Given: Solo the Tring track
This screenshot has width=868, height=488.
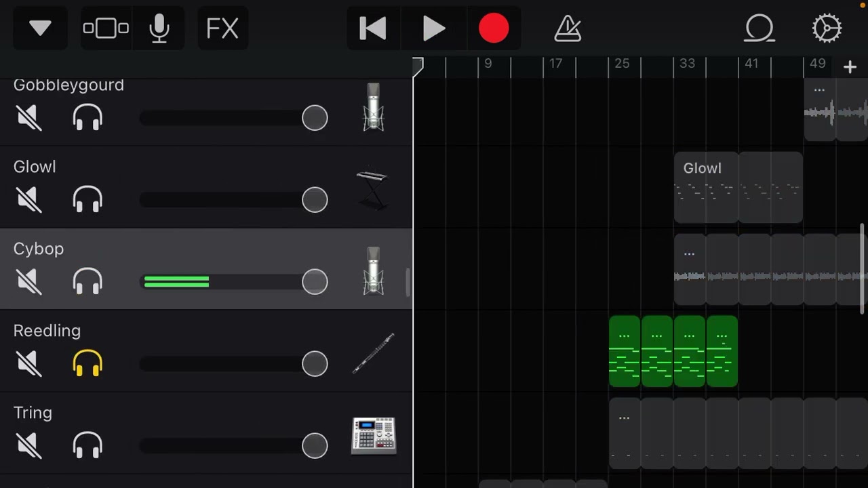Looking at the screenshot, I should point(87,446).
